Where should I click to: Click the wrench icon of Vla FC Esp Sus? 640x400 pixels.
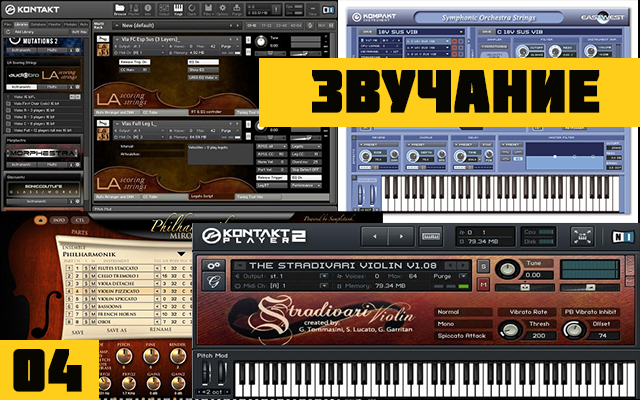pos(102,39)
